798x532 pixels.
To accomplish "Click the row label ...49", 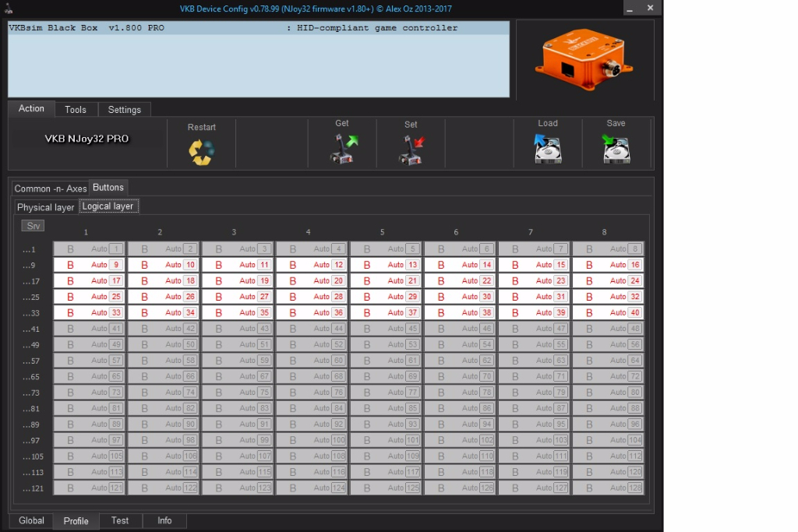I will click(31, 345).
